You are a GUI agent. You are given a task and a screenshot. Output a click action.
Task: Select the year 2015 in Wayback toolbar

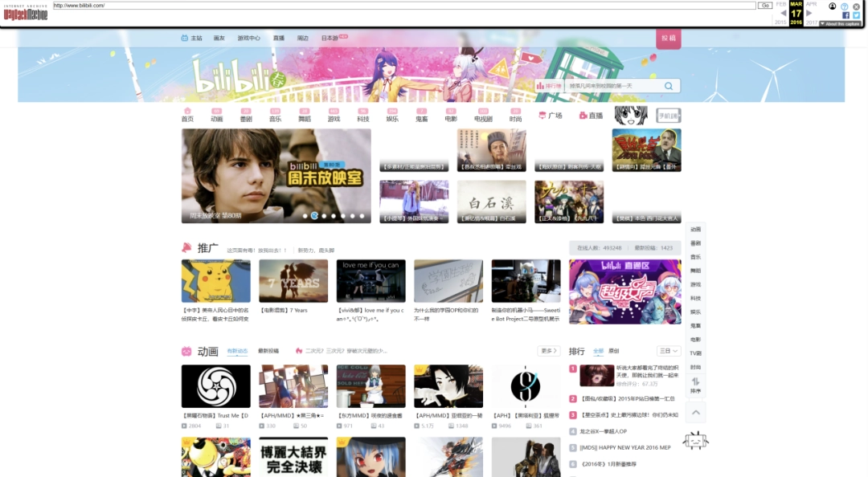pos(780,22)
